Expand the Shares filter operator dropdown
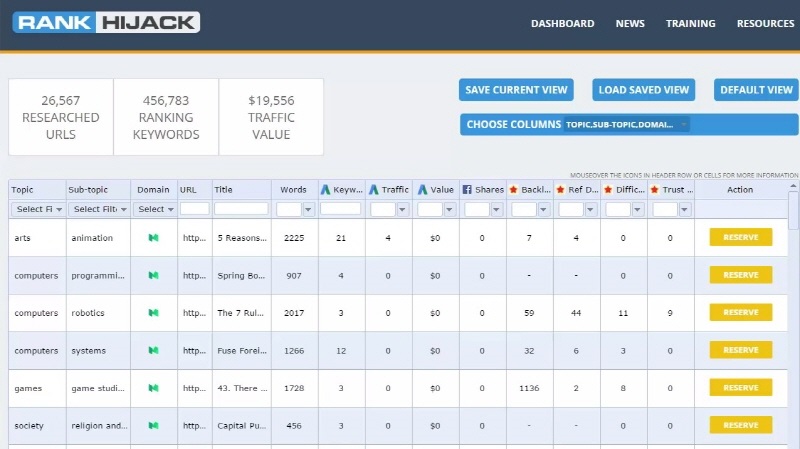The height and width of the screenshot is (449, 800). (496, 210)
